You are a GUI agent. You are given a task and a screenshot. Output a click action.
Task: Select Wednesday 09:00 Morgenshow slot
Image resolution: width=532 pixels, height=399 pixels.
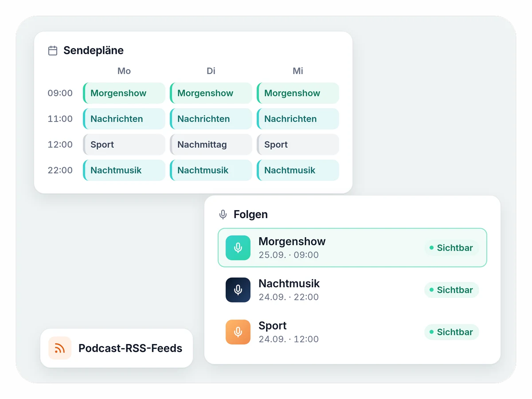pos(298,93)
